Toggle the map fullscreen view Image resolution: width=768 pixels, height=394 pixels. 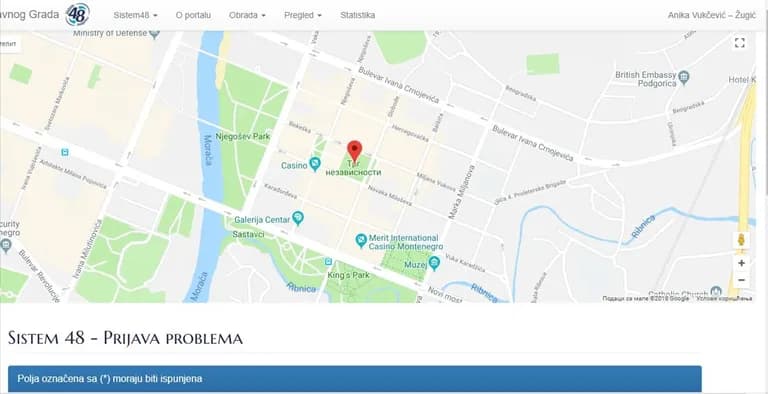(740, 43)
